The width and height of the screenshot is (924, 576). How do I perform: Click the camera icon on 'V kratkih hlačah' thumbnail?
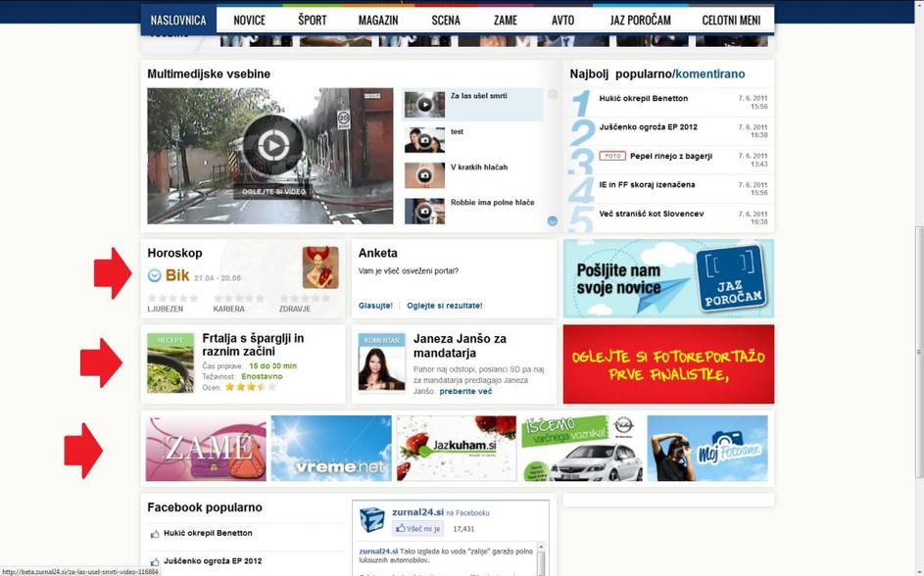(x=424, y=175)
